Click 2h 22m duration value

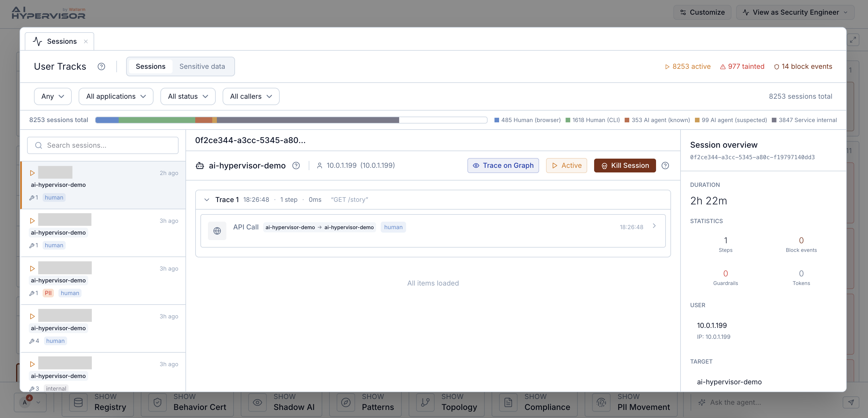708,201
